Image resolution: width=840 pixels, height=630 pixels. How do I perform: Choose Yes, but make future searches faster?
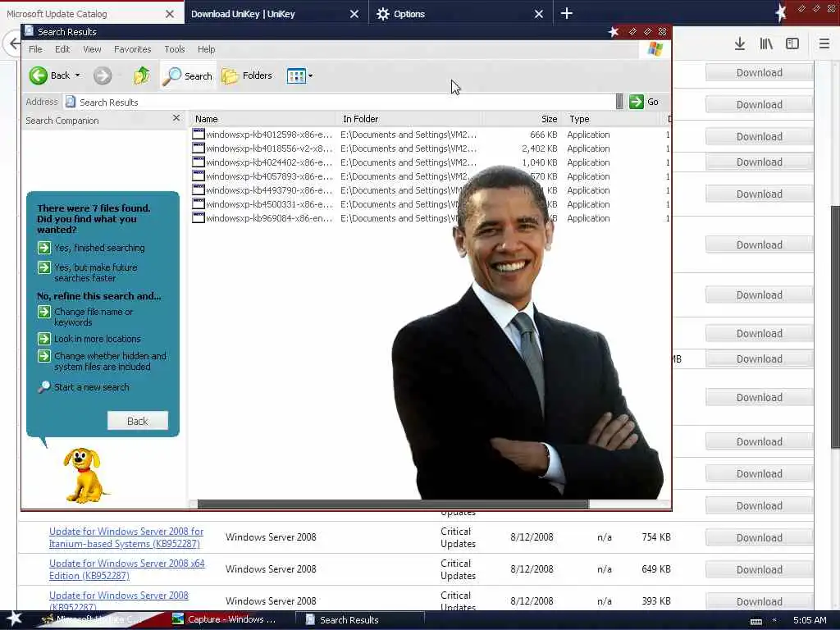point(88,272)
